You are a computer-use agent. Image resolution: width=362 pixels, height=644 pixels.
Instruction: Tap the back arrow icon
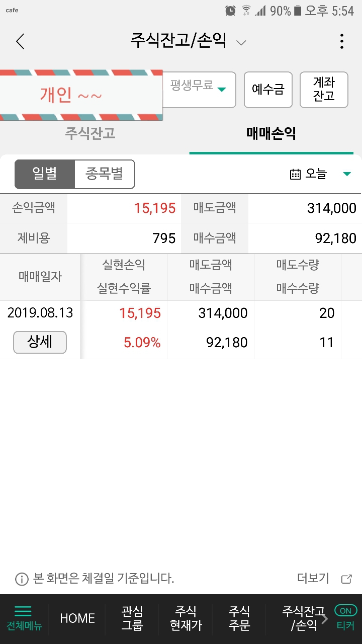pos(20,41)
